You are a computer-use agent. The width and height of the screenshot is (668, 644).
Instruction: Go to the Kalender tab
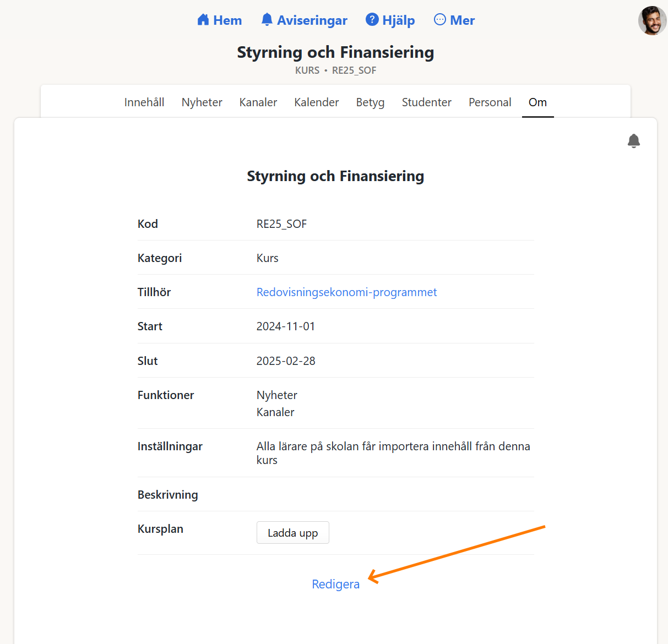[317, 102]
